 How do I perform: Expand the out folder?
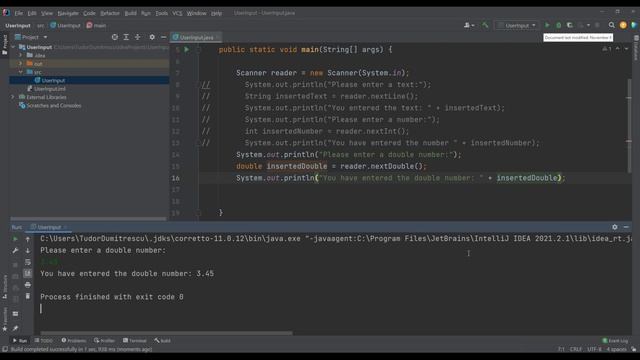20,64
